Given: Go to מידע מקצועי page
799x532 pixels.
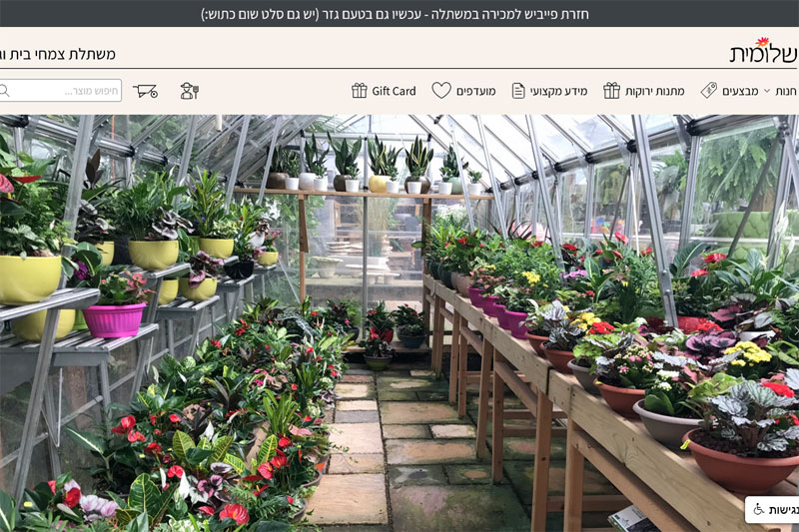Looking at the screenshot, I should pyautogui.click(x=559, y=91).
